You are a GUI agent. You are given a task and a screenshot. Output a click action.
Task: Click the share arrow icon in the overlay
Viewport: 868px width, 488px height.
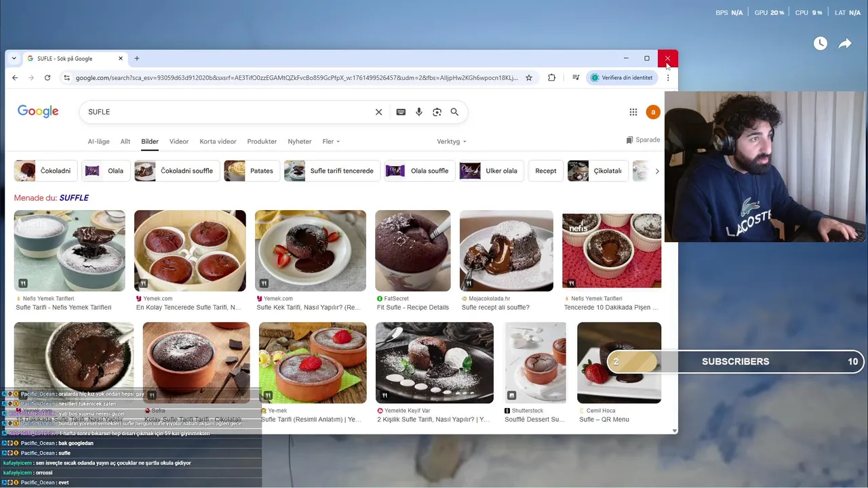pyautogui.click(x=845, y=43)
